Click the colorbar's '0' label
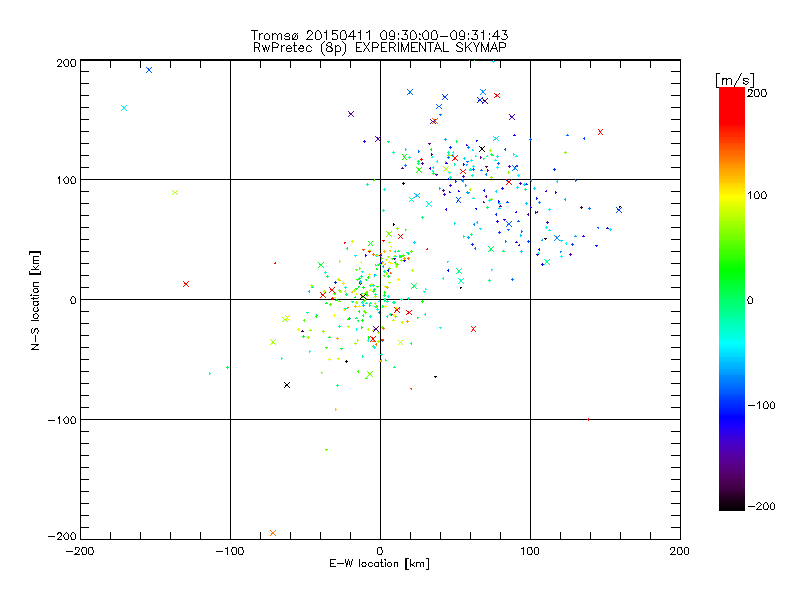The image size is (800, 600). [x=750, y=300]
